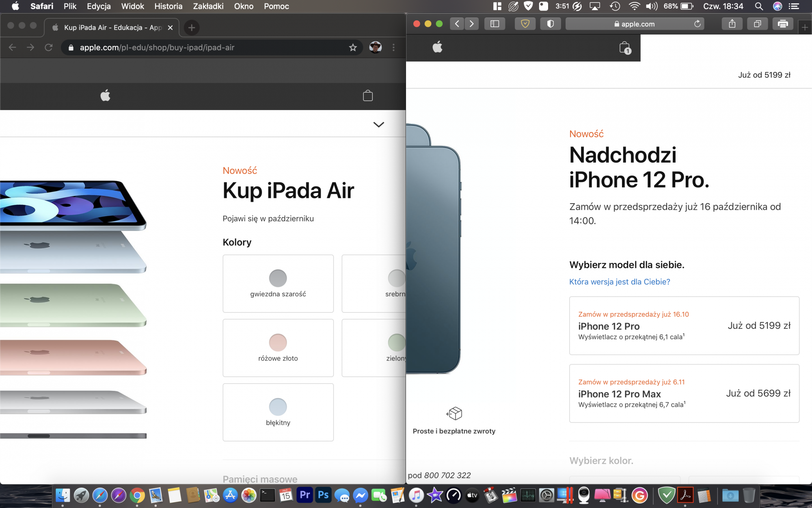Choose the zielony color option
Screen dimensions: 812x508
click(374, 348)
